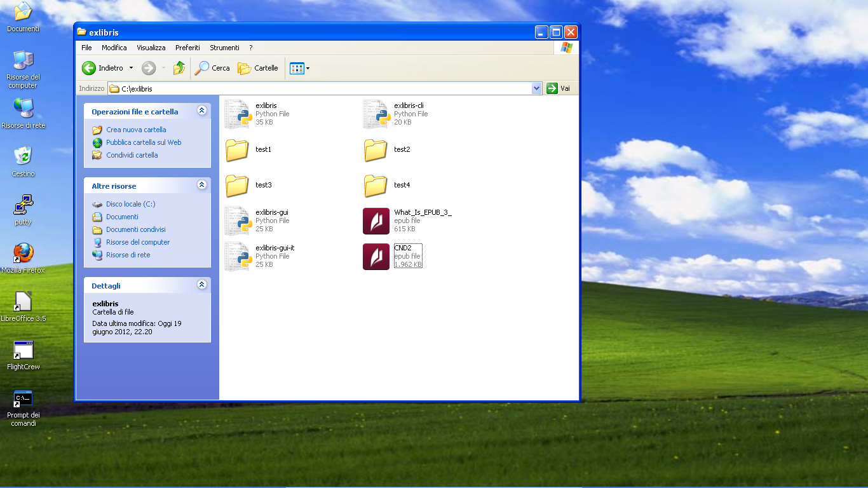The height and width of the screenshot is (488, 868).
Task: Click the exlibris-cli file name label
Action: (x=409, y=105)
